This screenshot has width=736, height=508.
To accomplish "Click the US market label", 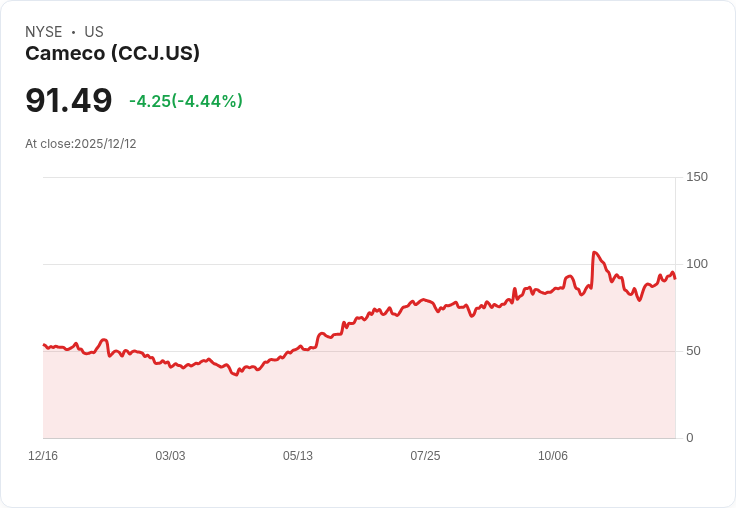I will point(94,31).
